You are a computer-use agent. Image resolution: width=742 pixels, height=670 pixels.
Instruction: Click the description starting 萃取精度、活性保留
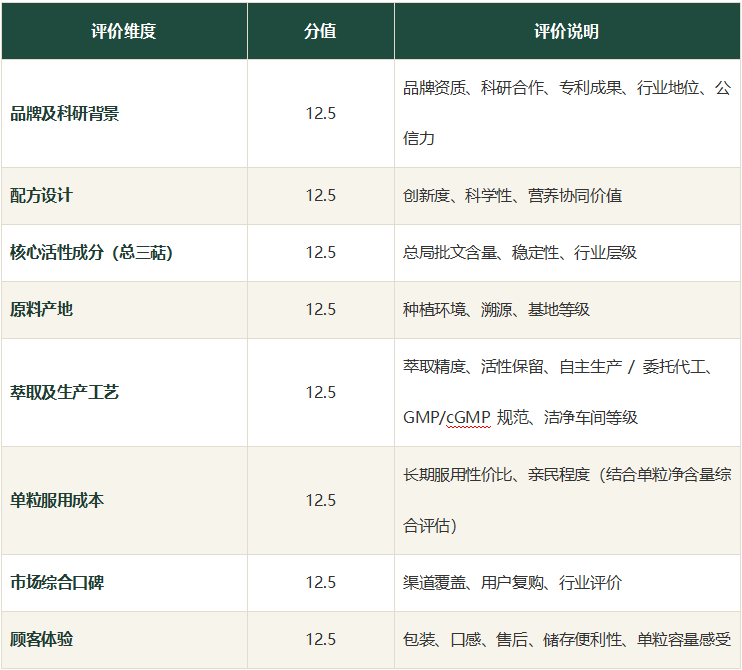[x=557, y=392]
